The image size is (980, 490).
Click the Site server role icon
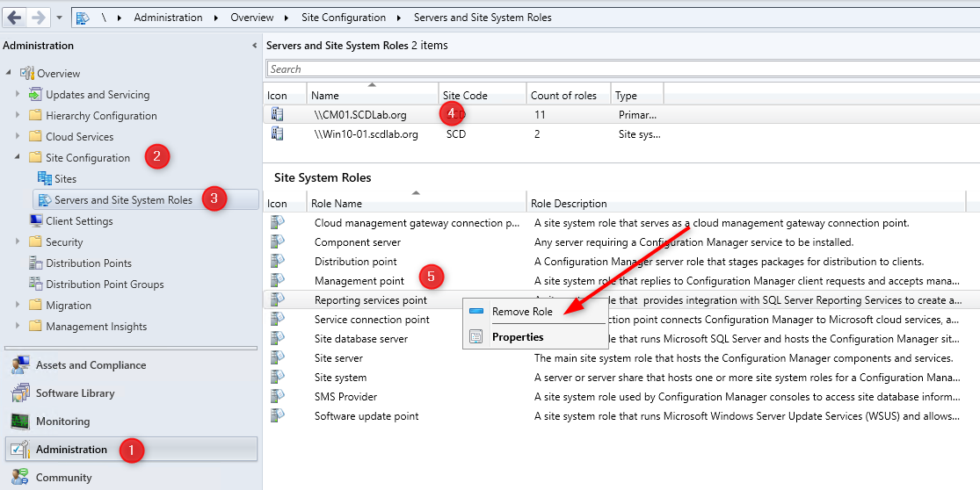click(278, 357)
